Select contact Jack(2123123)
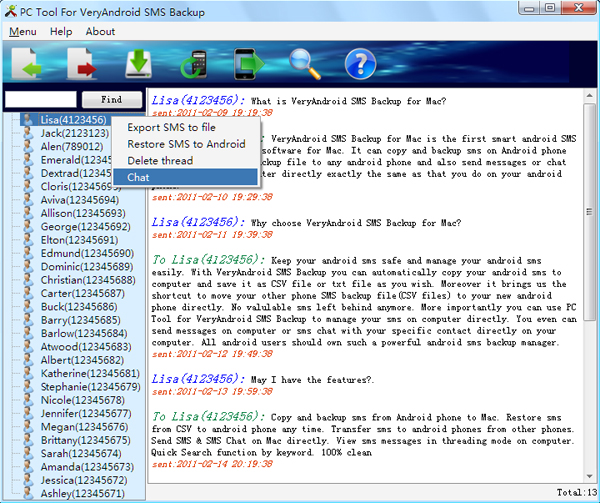600x503 pixels. 75,133
